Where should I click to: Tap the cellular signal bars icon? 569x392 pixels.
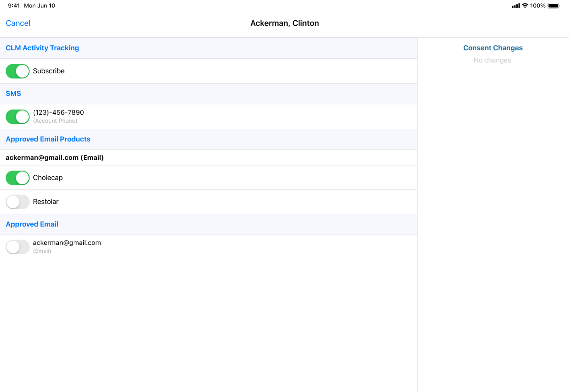[516, 6]
